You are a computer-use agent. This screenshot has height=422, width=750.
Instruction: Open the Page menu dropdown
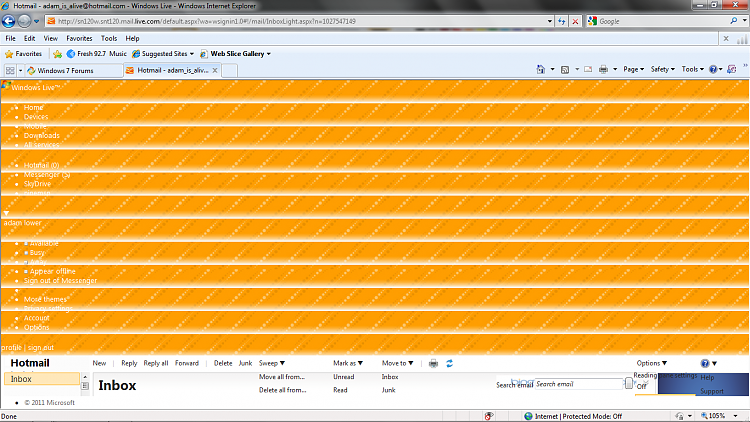(633, 69)
